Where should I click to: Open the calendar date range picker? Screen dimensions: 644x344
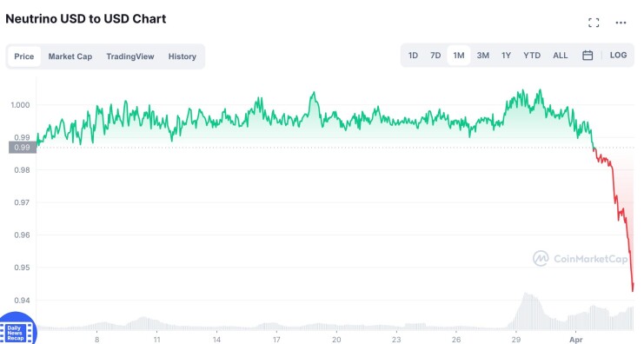588,56
